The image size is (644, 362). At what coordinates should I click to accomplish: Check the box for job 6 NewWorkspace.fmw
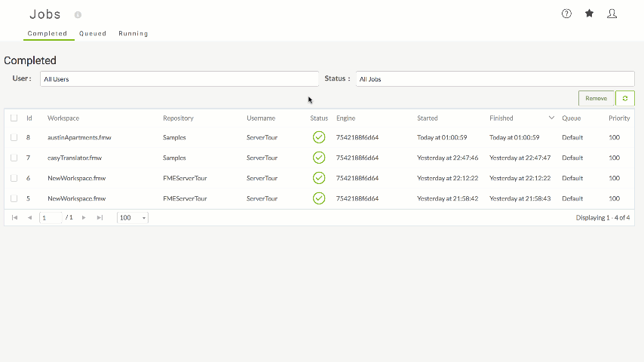tap(14, 178)
